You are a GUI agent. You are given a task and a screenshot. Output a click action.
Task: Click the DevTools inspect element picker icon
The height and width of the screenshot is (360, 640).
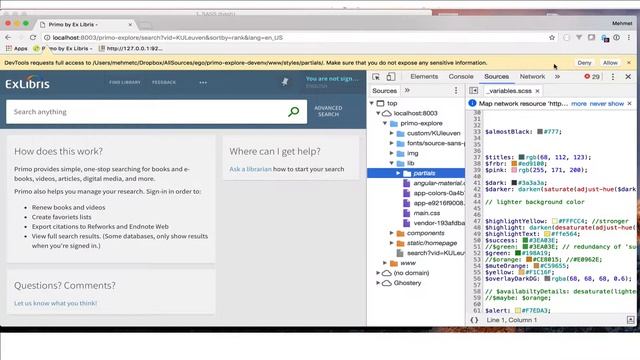[x=376, y=77]
